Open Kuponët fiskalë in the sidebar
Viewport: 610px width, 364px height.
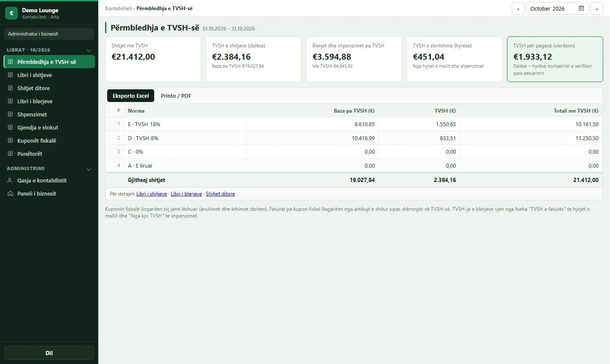[49, 141]
